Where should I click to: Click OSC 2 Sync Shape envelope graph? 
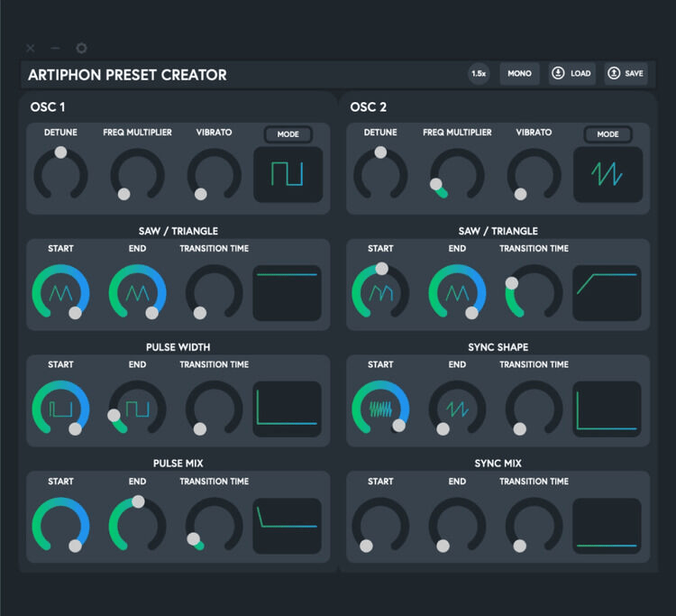pos(607,409)
